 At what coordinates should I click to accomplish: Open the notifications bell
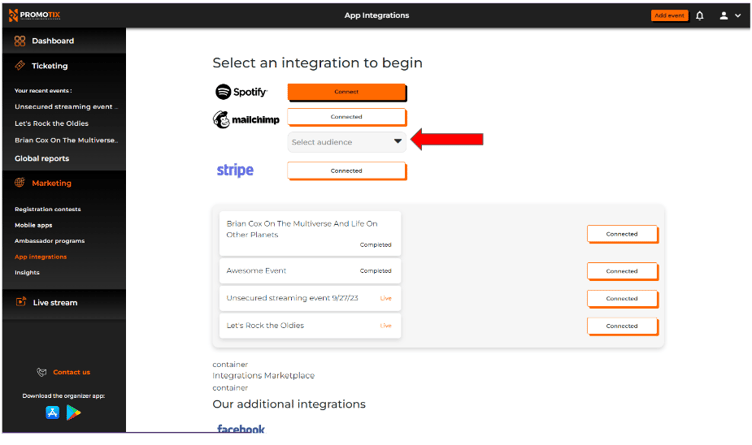[x=700, y=16]
